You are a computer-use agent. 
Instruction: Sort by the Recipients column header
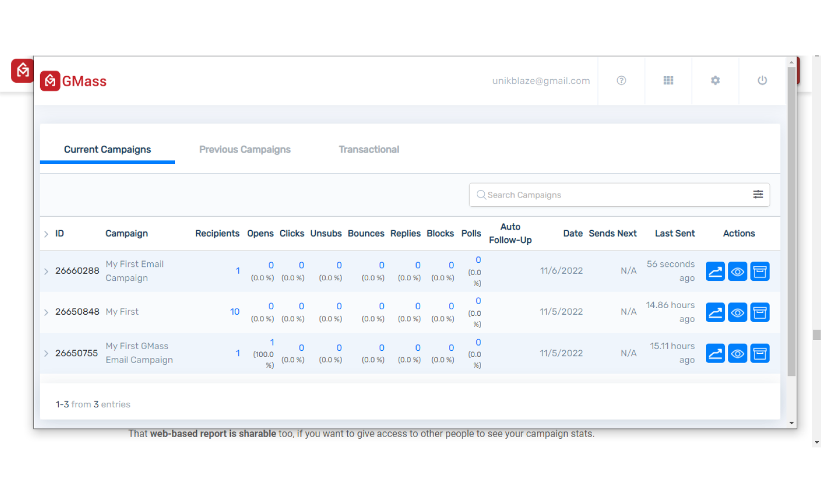(217, 233)
